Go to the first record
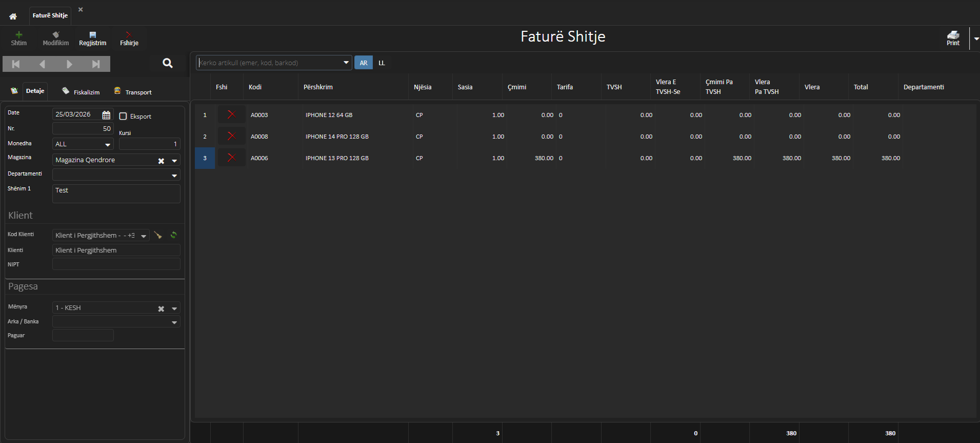Screen dimensions: 980x443 coord(16,64)
